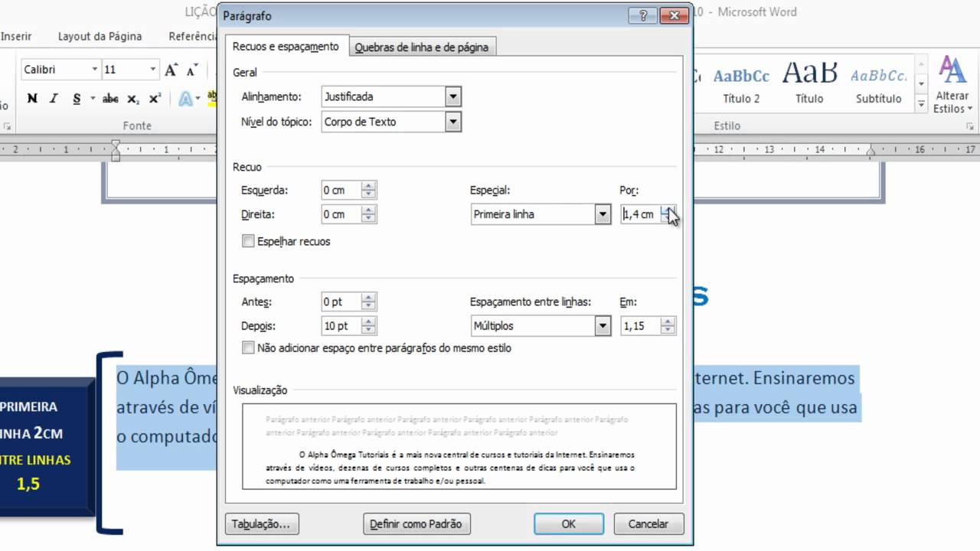Decrease Depois spacing value
Viewport: 980px width, 551px height.
pyautogui.click(x=369, y=331)
